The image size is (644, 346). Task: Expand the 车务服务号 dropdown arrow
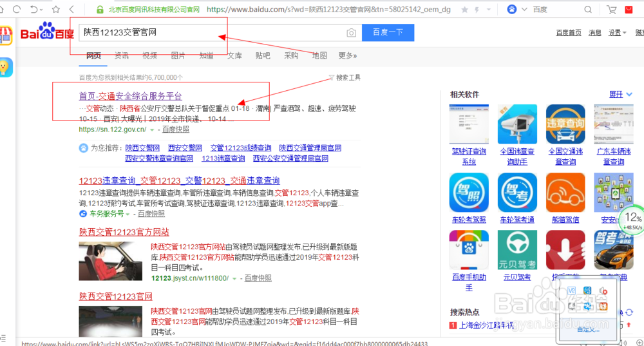coord(128,214)
